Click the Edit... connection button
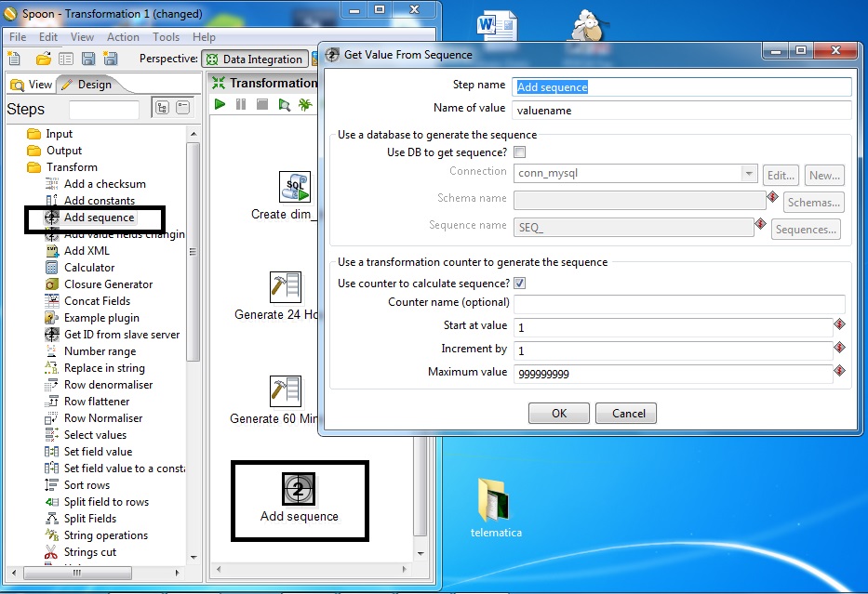This screenshot has width=868, height=594. coord(781,176)
